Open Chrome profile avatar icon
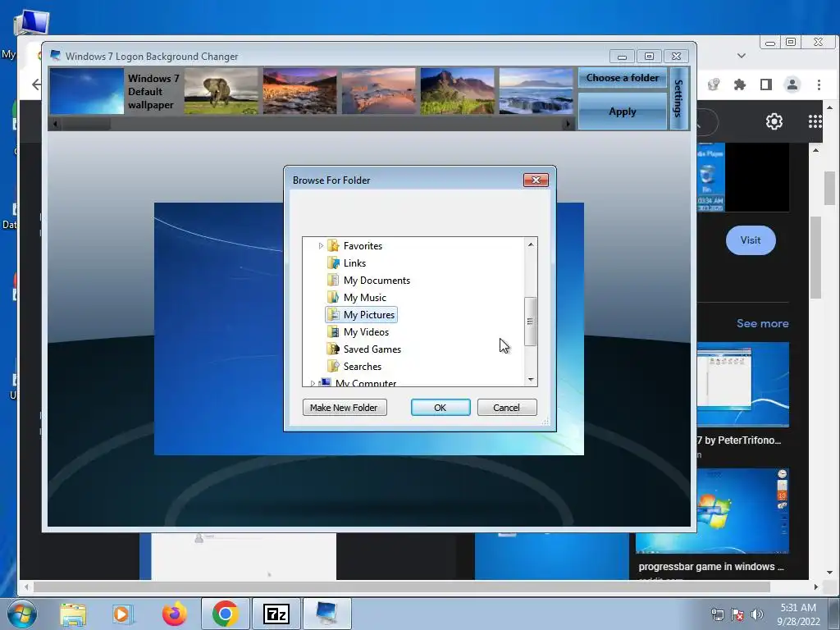 [792, 84]
